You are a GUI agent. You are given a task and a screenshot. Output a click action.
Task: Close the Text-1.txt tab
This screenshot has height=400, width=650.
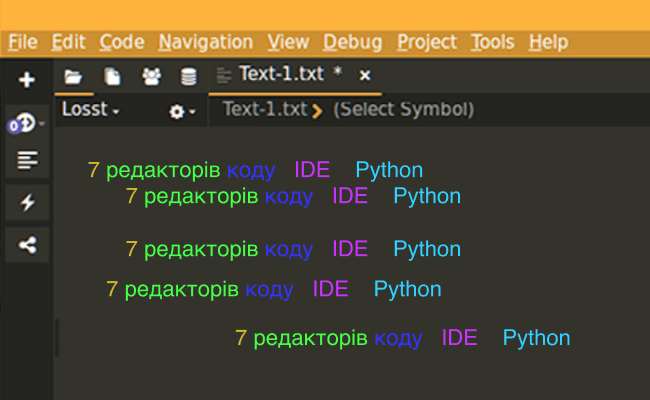(x=365, y=75)
